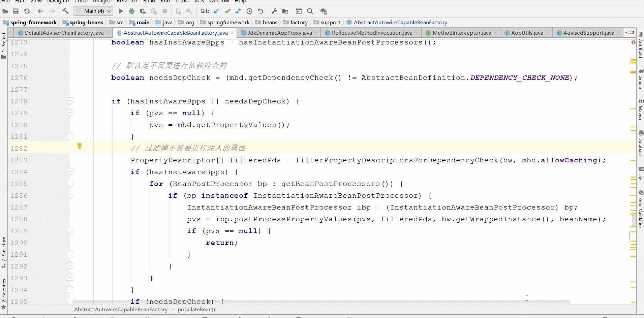
Task: Click the yellow intention lightbulb on line 1282
Action: [80, 146]
